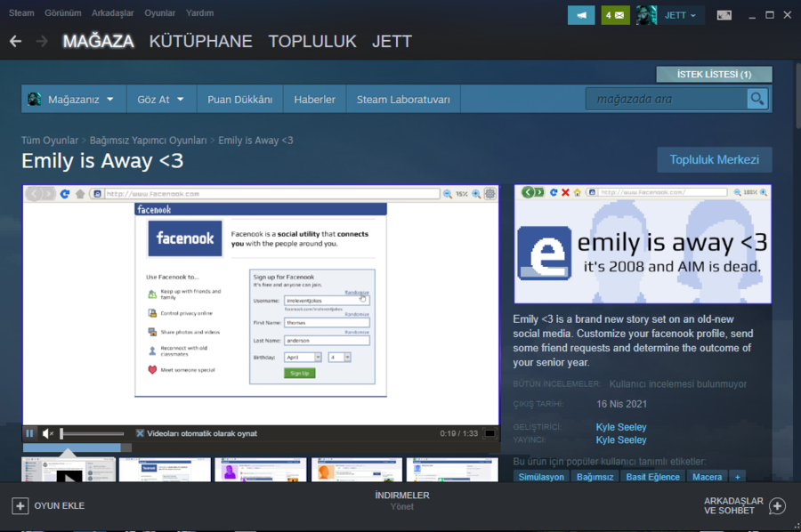Open publisher Kyle Seeley link

tap(621, 439)
